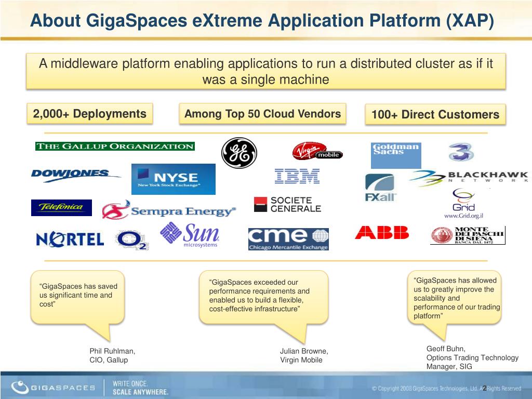Click the ABB red logo
532x399 pixels.
(382, 232)
